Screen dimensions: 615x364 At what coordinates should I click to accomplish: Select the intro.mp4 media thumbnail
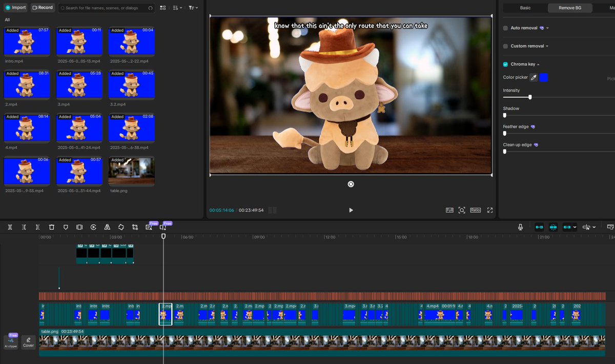[x=27, y=41]
